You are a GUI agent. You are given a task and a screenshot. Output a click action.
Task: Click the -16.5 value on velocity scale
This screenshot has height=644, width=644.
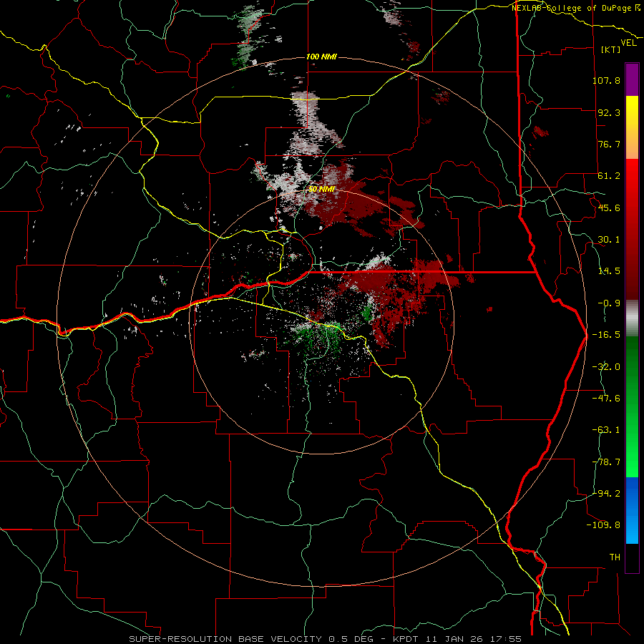tap(606, 334)
